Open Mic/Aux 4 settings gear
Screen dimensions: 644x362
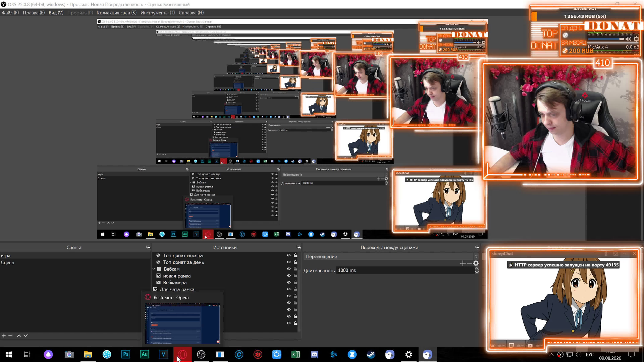(x=636, y=39)
